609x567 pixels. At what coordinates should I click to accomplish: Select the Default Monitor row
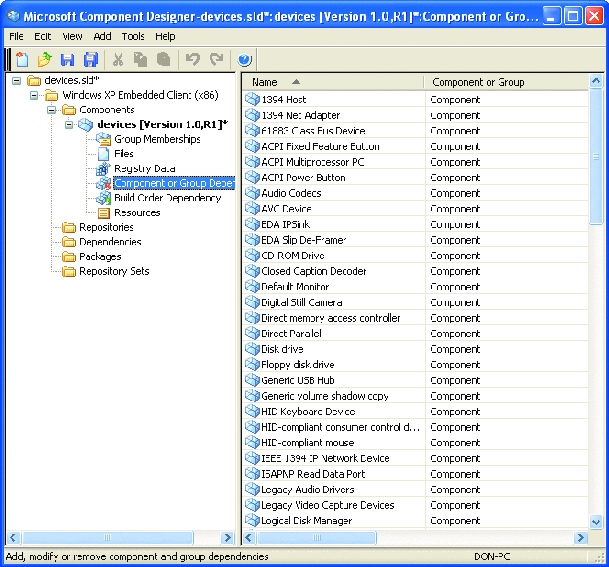[416, 287]
